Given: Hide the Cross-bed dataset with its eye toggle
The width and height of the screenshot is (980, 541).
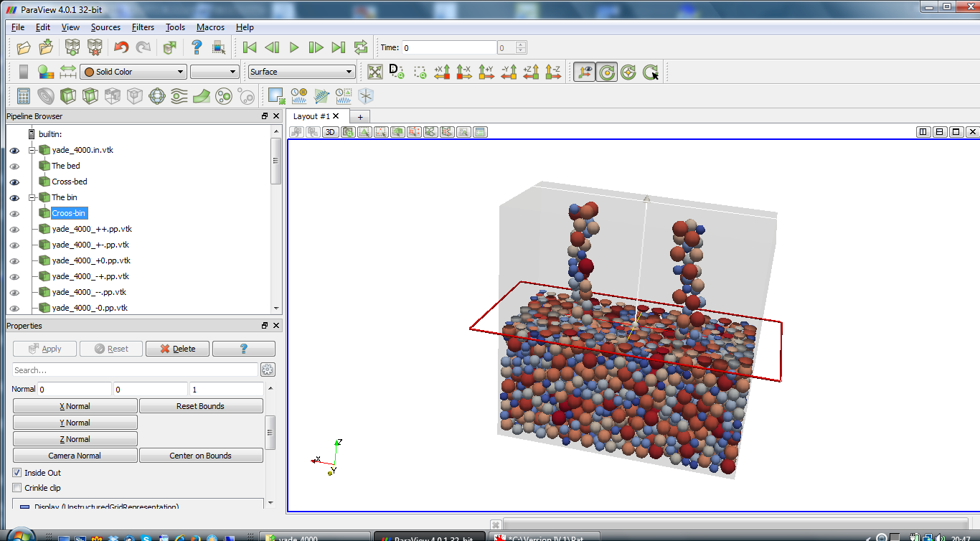Looking at the screenshot, I should point(14,182).
